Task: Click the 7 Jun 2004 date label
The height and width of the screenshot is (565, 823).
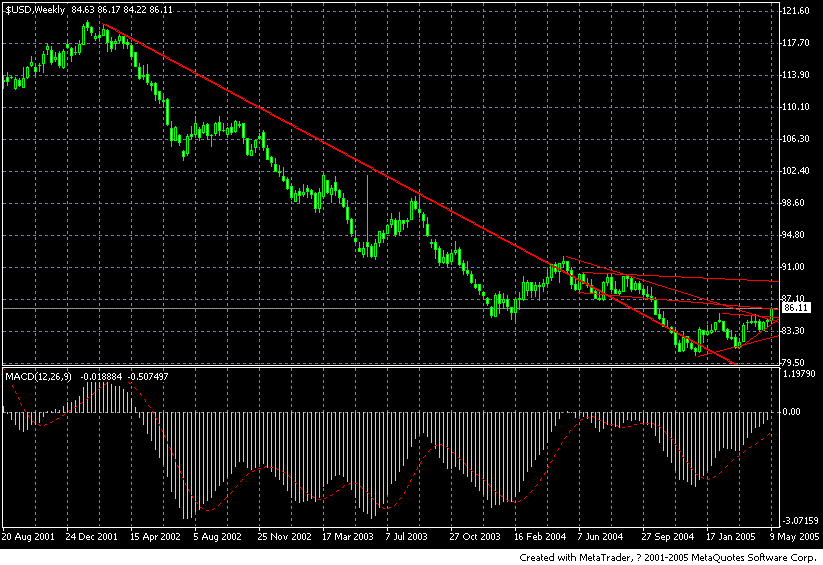Action: click(600, 537)
